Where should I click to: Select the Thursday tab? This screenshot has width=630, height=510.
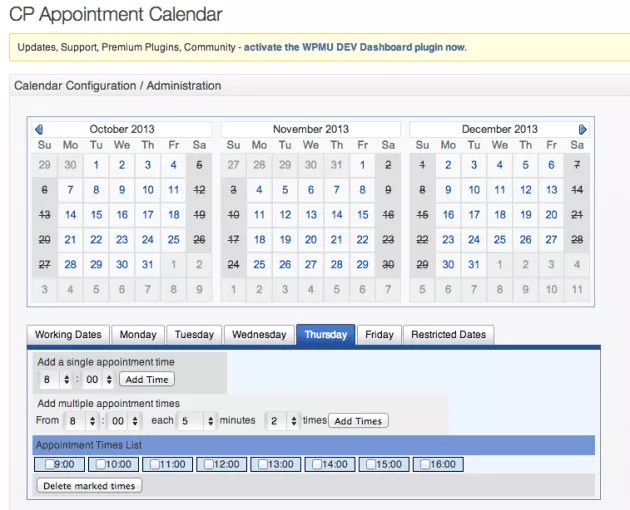pos(325,335)
